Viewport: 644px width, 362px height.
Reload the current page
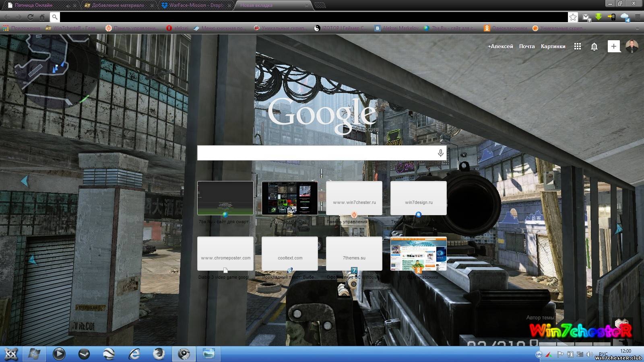click(x=30, y=17)
